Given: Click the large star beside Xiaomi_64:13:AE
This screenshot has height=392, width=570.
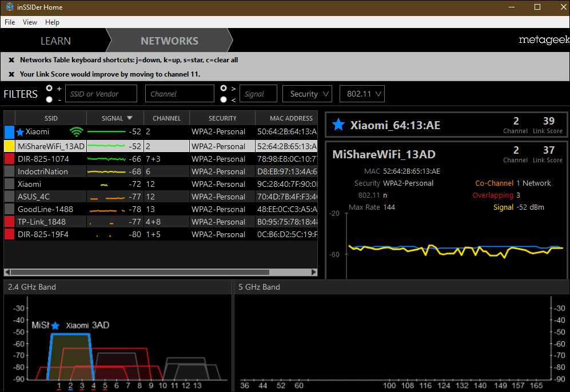Looking at the screenshot, I should [x=338, y=125].
